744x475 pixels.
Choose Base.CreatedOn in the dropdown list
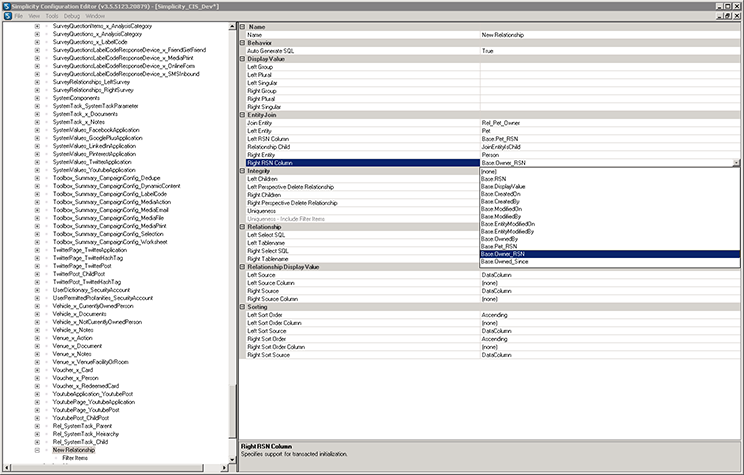click(x=610, y=194)
